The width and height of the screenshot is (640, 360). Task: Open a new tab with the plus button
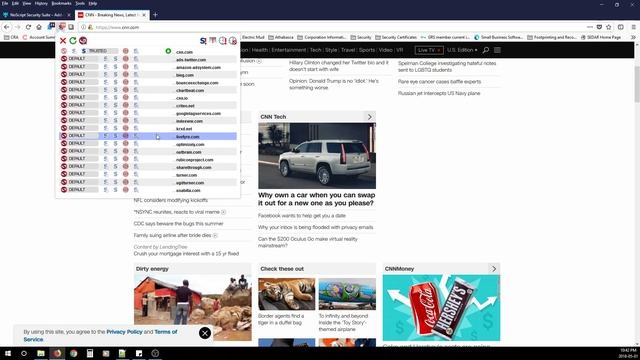click(x=155, y=15)
